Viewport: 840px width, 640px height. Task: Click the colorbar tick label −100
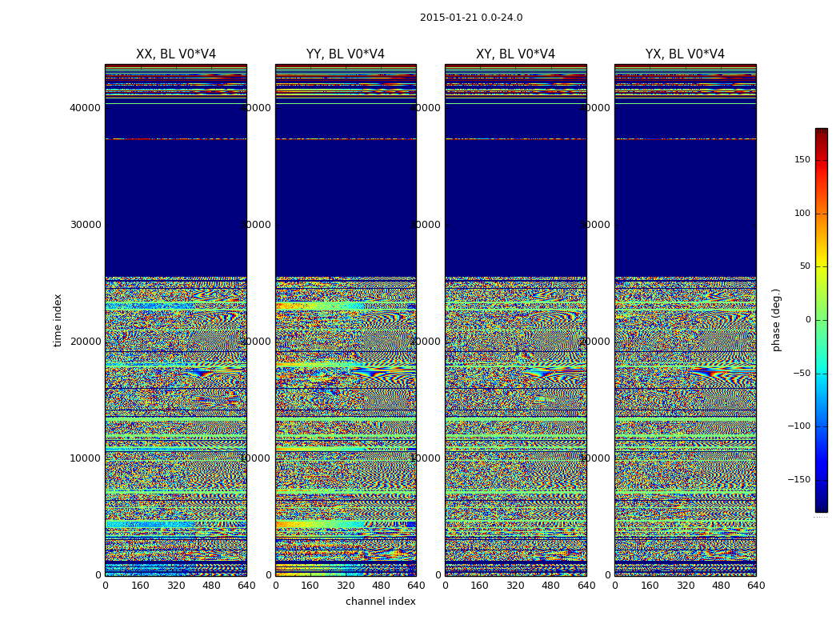click(798, 426)
